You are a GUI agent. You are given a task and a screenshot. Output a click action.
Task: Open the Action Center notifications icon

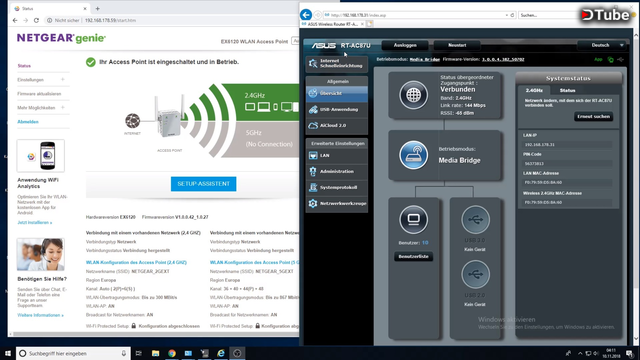pyautogui.click(x=630, y=353)
